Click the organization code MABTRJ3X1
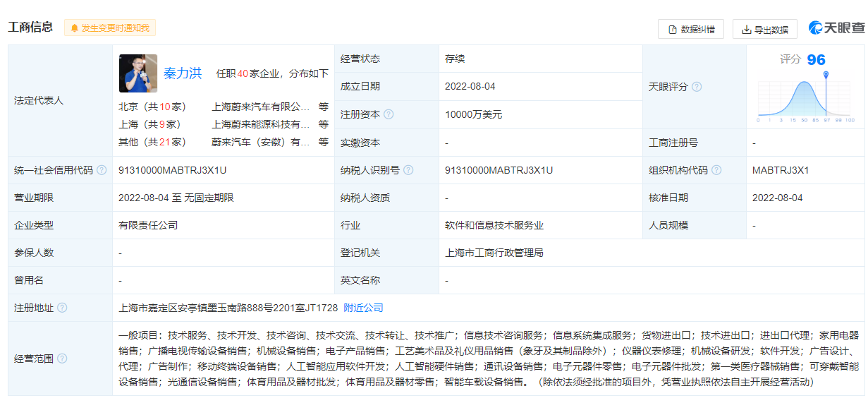 (x=781, y=170)
